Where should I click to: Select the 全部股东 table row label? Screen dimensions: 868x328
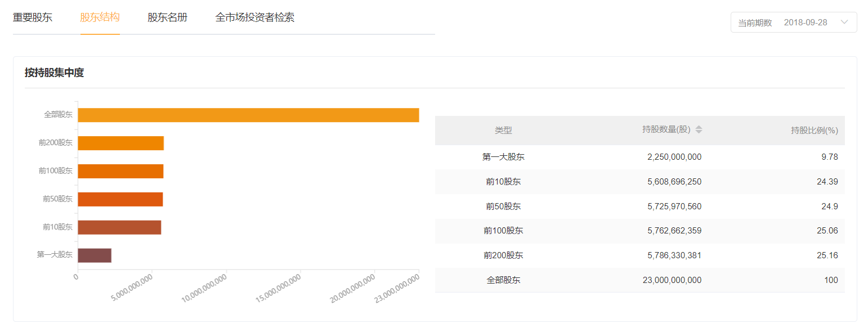503,280
